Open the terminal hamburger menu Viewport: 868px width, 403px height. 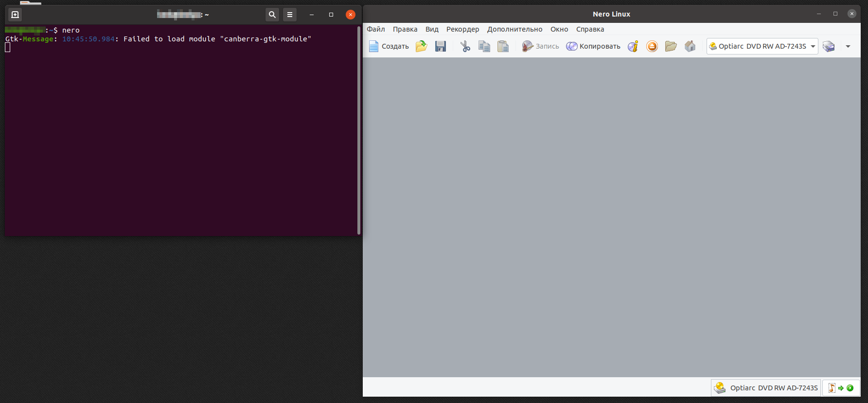(x=290, y=15)
